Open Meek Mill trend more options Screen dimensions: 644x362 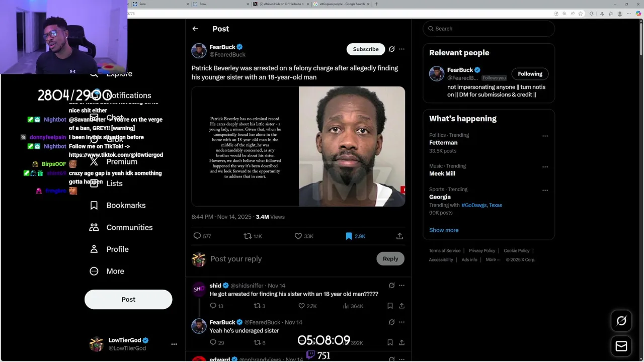[x=545, y=167]
